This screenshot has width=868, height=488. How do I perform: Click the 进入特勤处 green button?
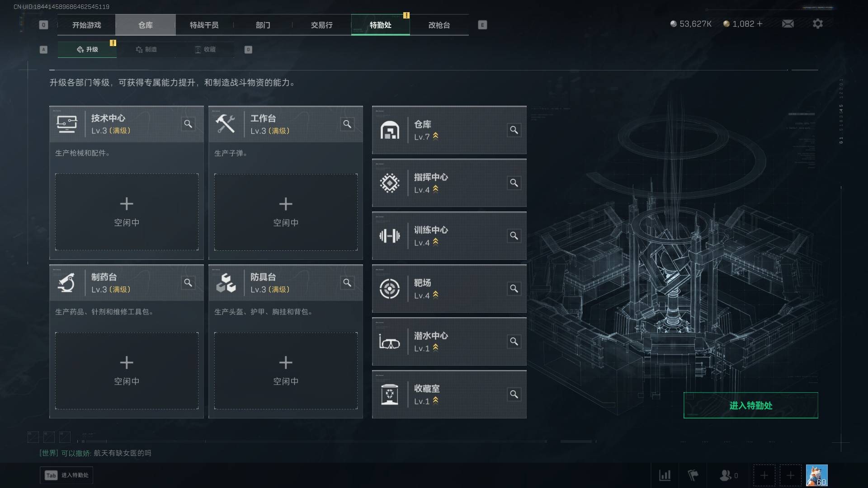(750, 405)
